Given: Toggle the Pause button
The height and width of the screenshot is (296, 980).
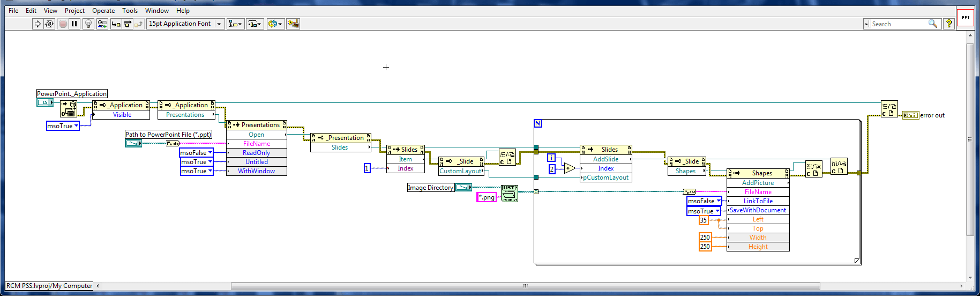Looking at the screenshot, I should (x=74, y=24).
